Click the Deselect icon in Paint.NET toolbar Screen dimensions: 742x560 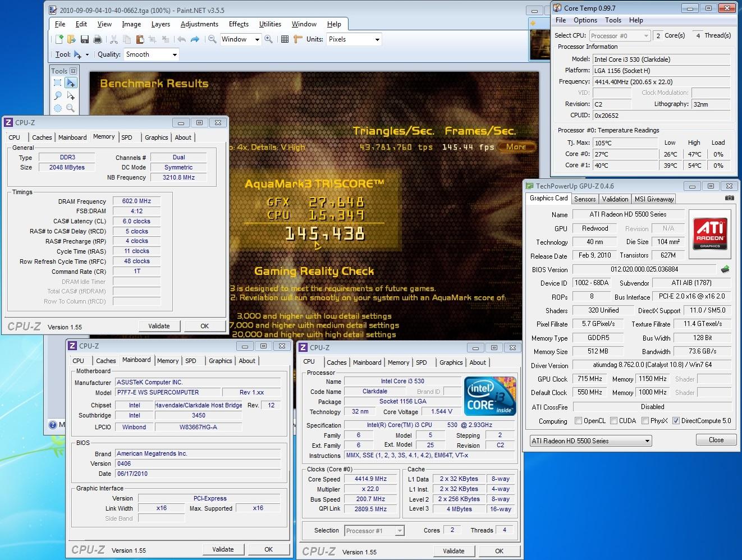pyautogui.click(x=165, y=39)
